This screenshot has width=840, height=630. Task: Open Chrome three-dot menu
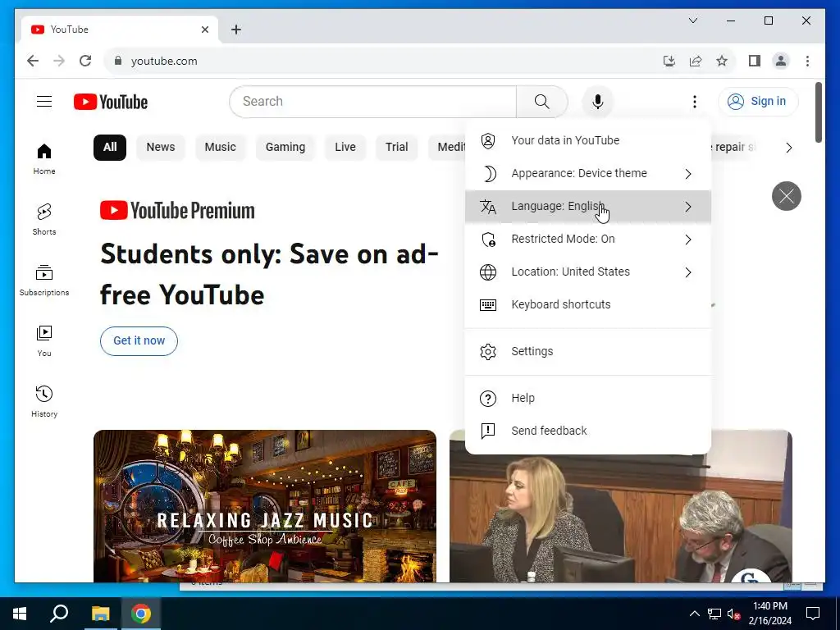click(x=807, y=61)
